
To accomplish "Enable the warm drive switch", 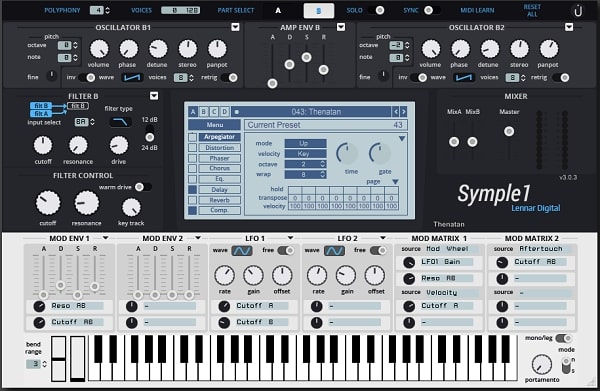I will click(143, 187).
